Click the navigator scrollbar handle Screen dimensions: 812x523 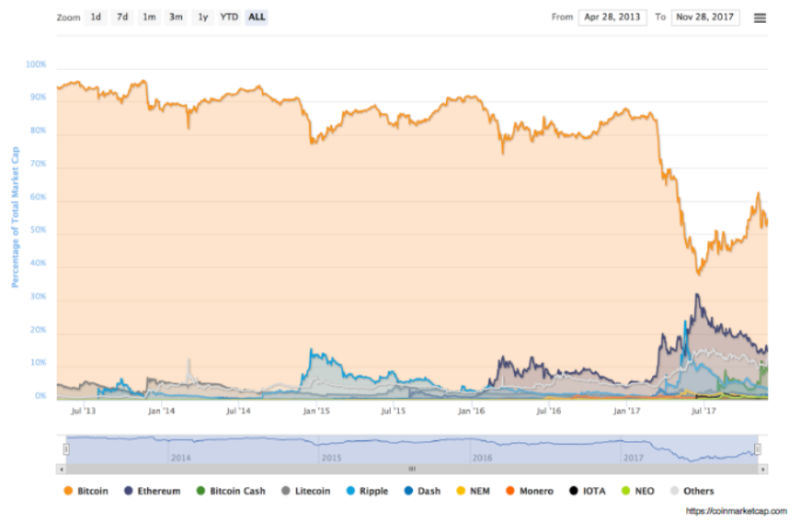[412, 469]
